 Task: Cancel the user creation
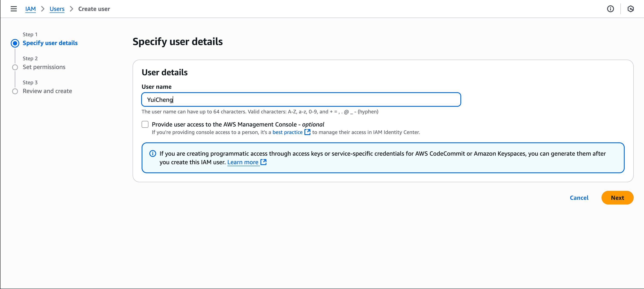coord(579,198)
